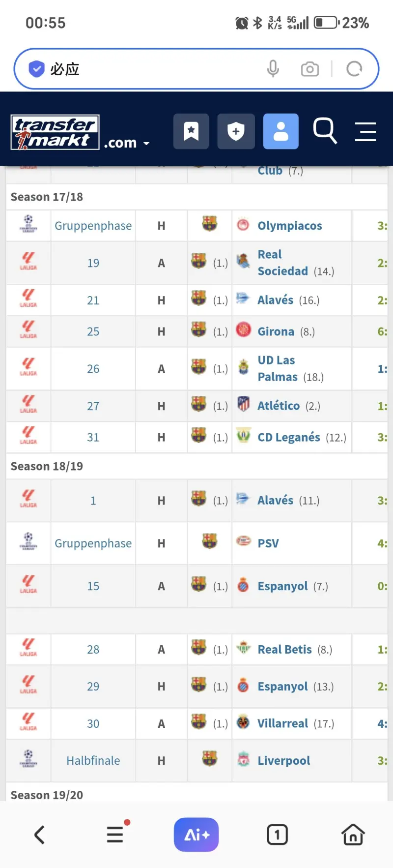
Task: Open the browser tabs switcher
Action: 277,835
